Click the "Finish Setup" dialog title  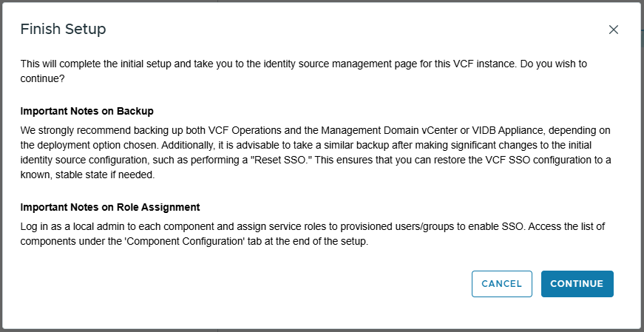[x=63, y=30]
